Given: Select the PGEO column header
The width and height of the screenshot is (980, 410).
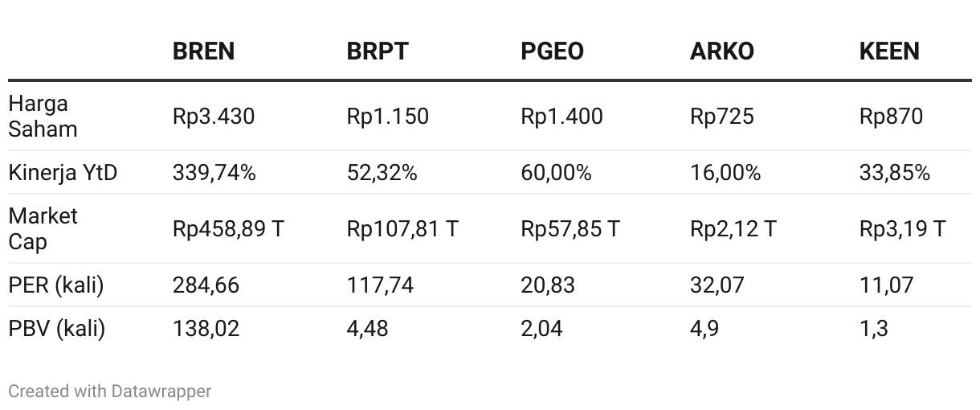Looking at the screenshot, I should pyautogui.click(x=552, y=51).
